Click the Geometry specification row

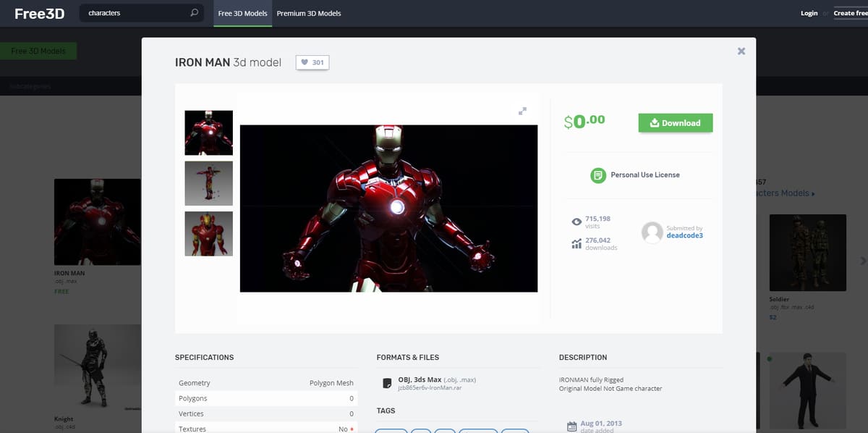point(266,383)
